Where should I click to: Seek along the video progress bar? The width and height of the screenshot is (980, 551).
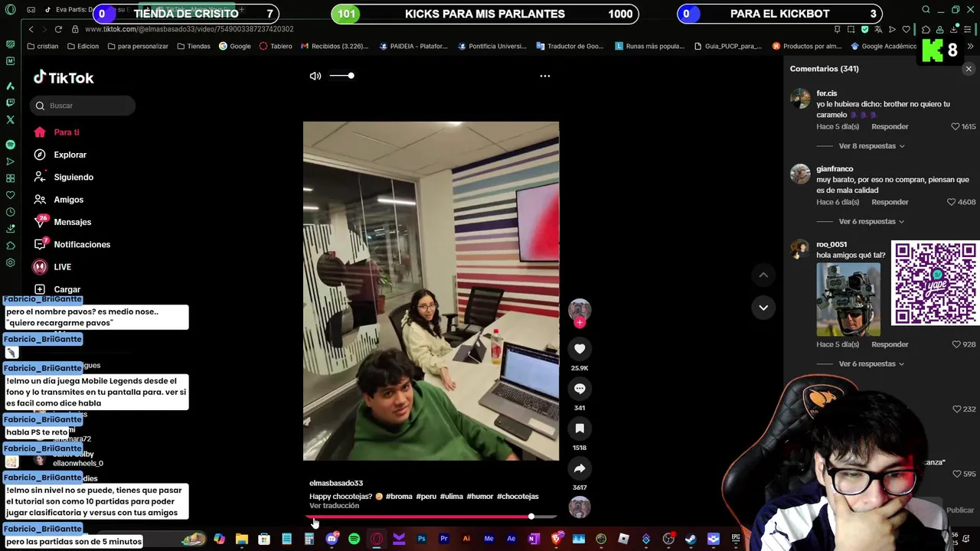(431, 517)
